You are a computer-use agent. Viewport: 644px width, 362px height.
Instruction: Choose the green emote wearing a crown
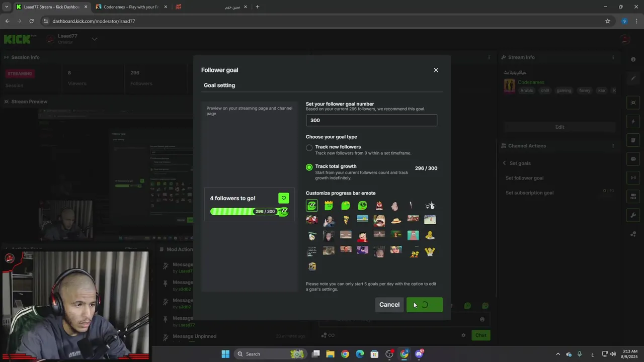coord(329,205)
